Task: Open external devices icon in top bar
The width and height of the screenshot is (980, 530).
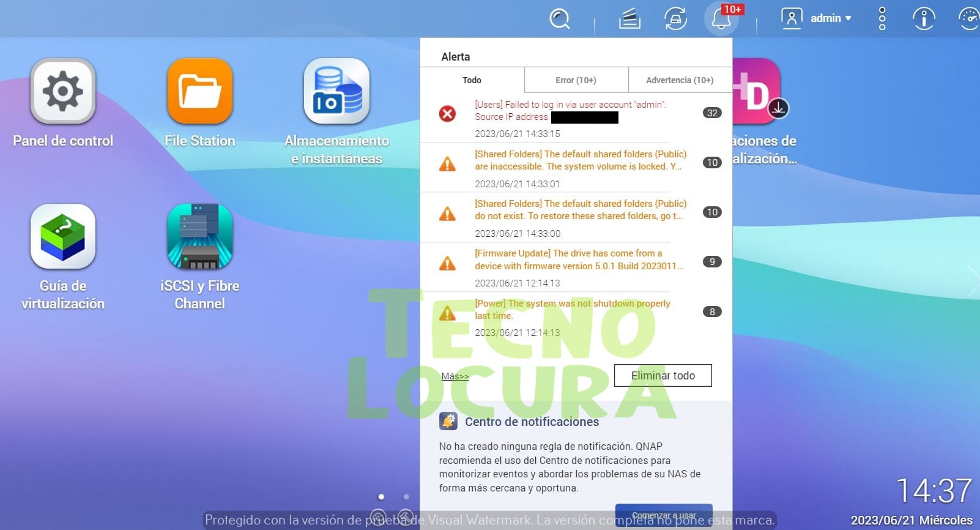Action: [675, 18]
